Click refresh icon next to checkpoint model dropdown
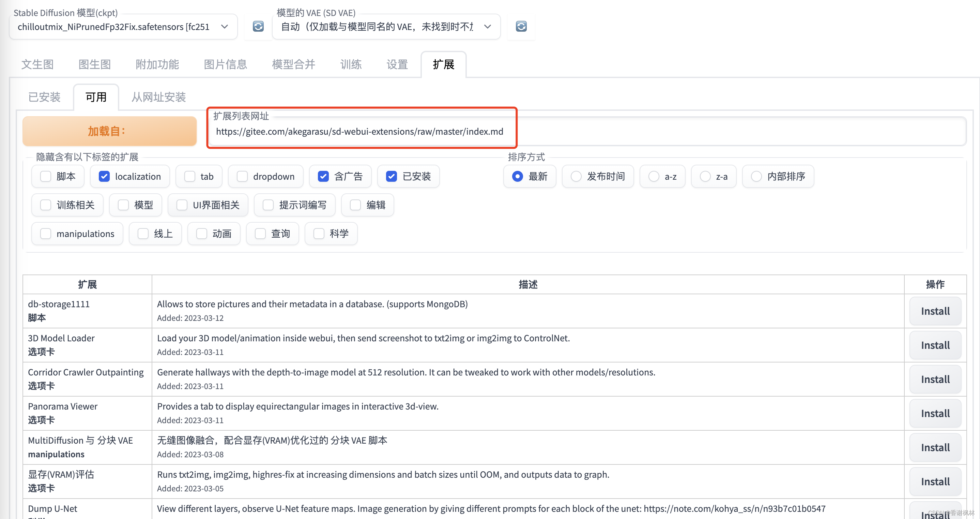This screenshot has height=519, width=980. (x=258, y=26)
